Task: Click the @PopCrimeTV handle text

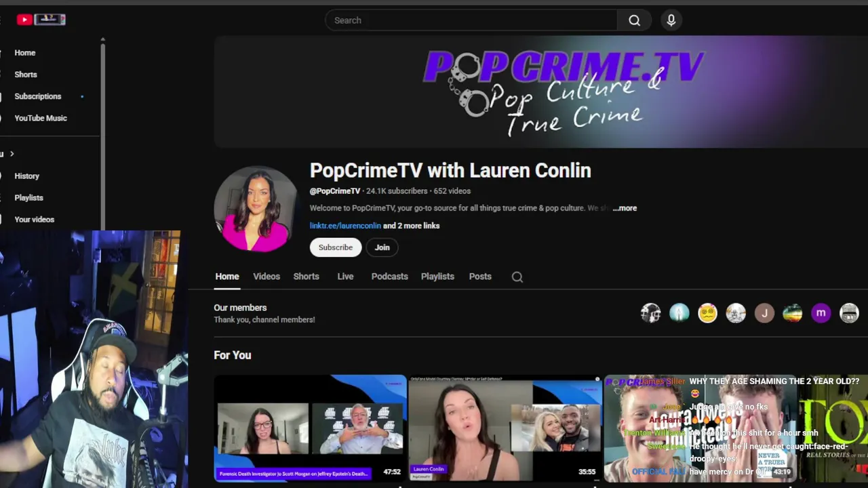Action: [x=335, y=191]
